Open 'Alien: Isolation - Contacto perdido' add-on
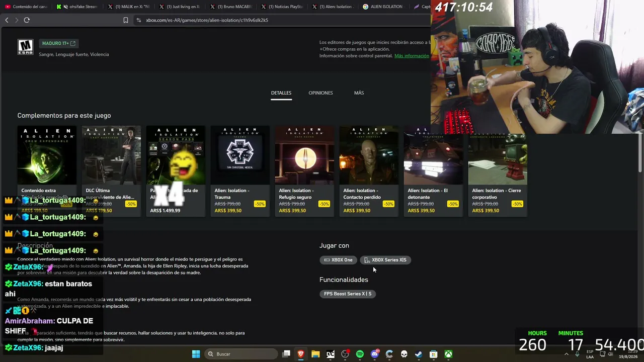This screenshot has height=362, width=644. pyautogui.click(x=369, y=171)
